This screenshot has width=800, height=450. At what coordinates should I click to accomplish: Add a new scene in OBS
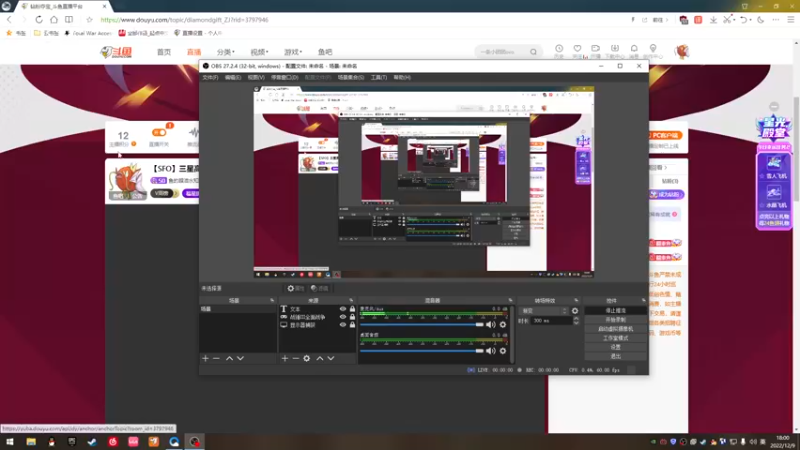coord(206,359)
